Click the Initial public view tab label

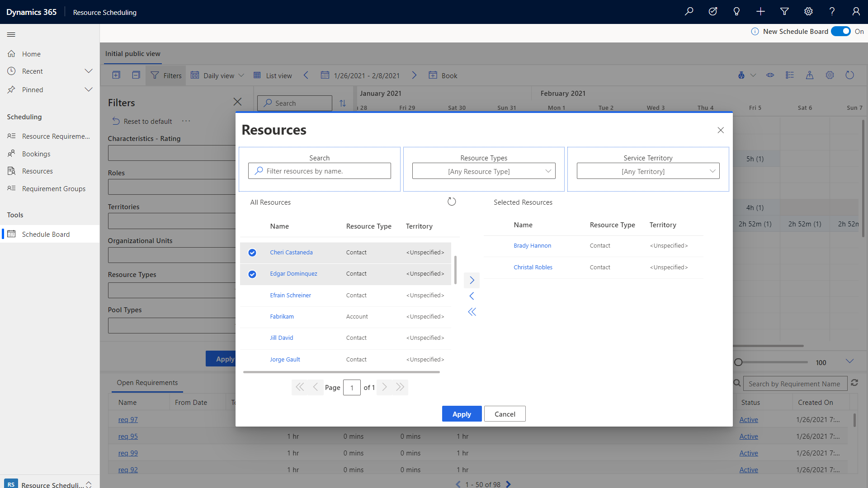[x=134, y=54]
